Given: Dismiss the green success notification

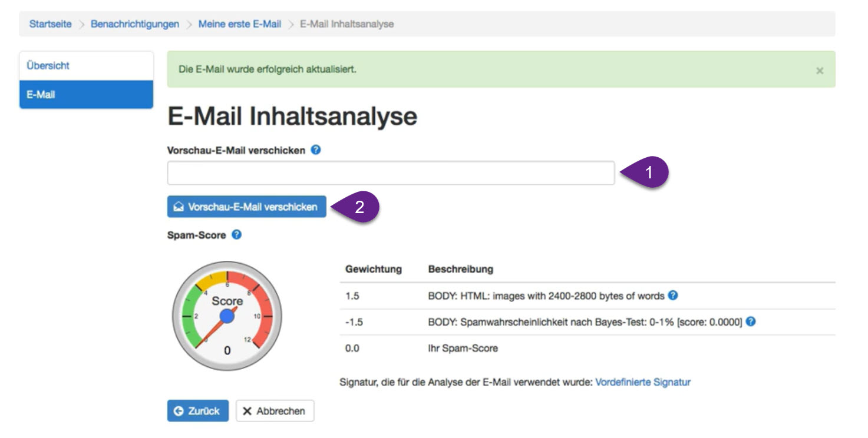Looking at the screenshot, I should [820, 71].
